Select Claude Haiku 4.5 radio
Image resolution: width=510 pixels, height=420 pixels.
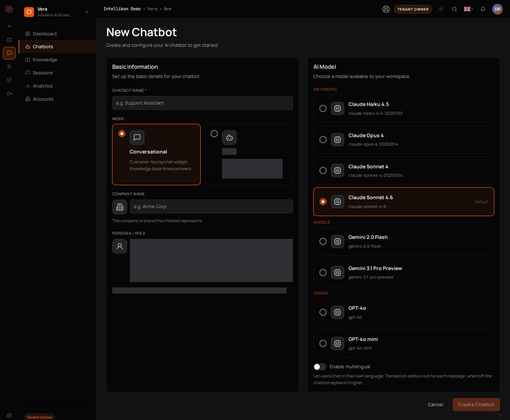pyautogui.click(x=323, y=108)
